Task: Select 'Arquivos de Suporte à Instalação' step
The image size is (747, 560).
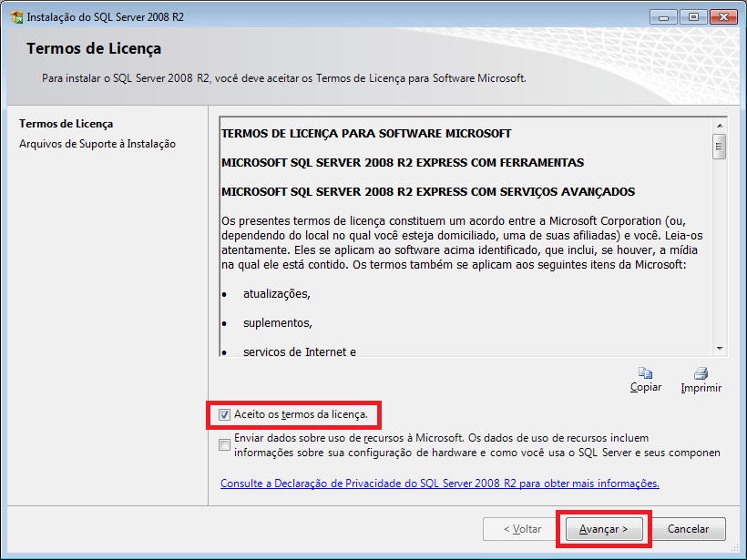Action: (x=97, y=144)
